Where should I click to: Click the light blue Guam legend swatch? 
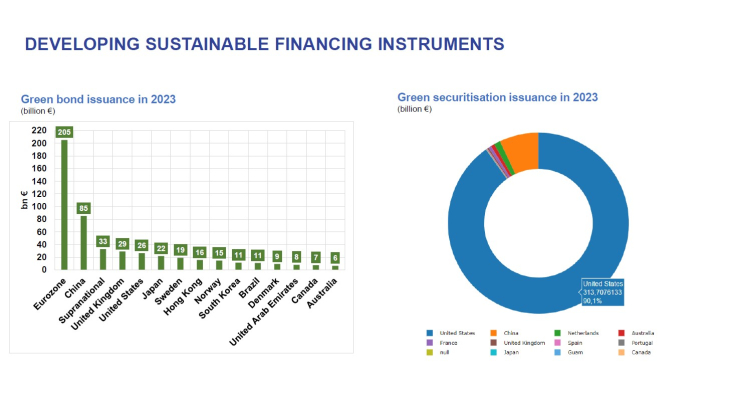557,352
